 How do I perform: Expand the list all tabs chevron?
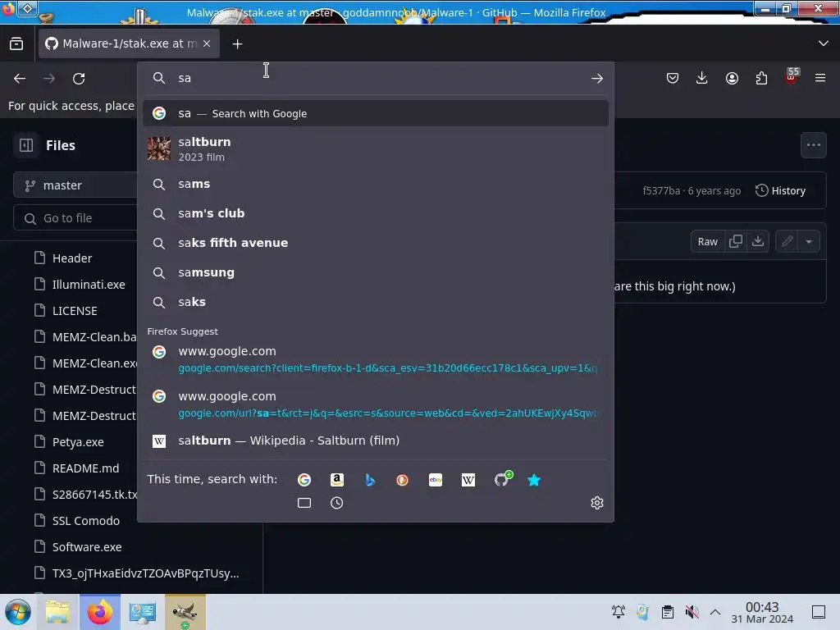pyautogui.click(x=824, y=43)
